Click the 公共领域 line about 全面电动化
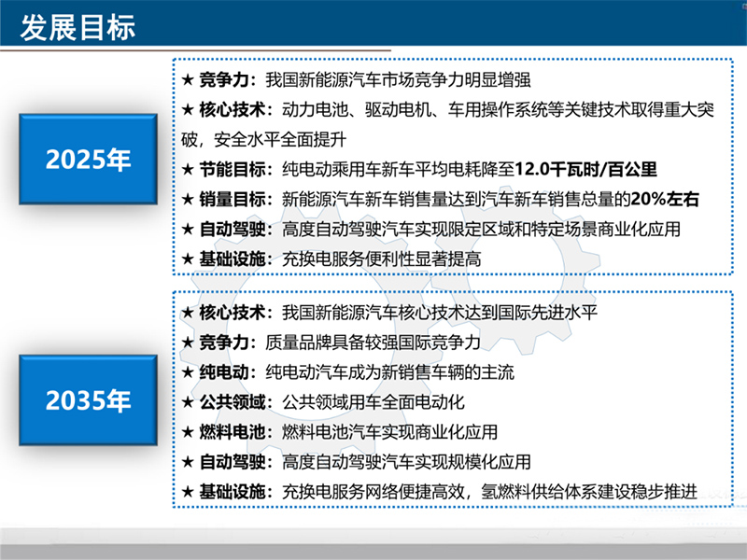 pyautogui.click(x=322, y=402)
